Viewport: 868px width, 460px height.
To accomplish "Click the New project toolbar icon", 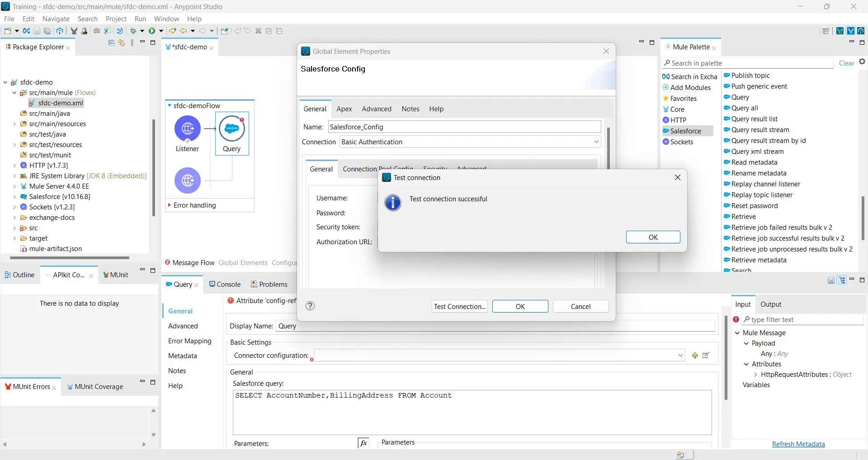I will coord(7,31).
